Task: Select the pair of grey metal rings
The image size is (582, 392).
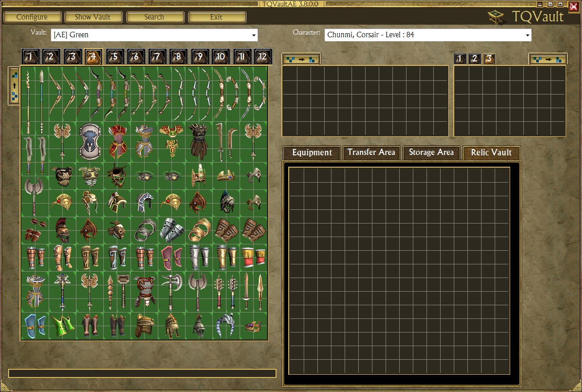Action: tap(144, 231)
